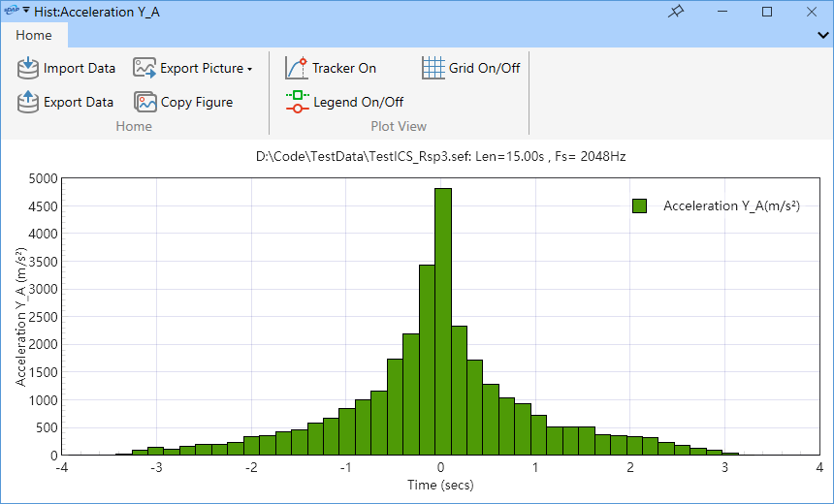Click the Export Picture icon
Screen dimensions: 834x504
point(144,69)
